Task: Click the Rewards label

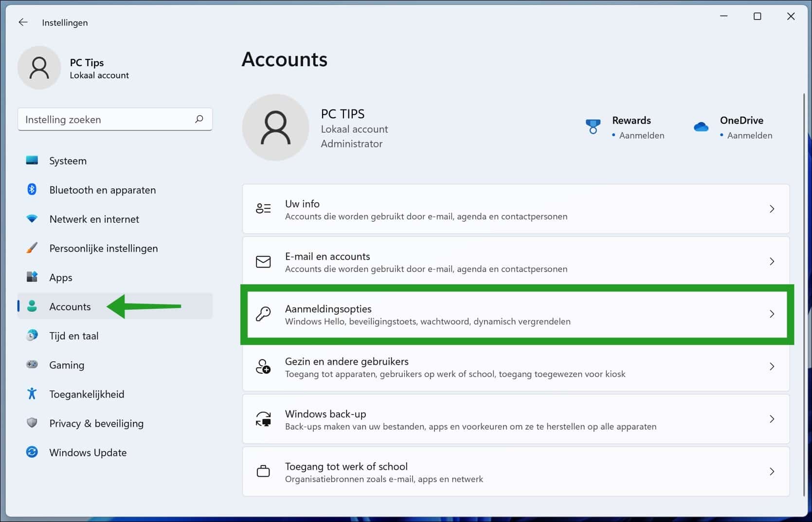Action: click(x=632, y=120)
